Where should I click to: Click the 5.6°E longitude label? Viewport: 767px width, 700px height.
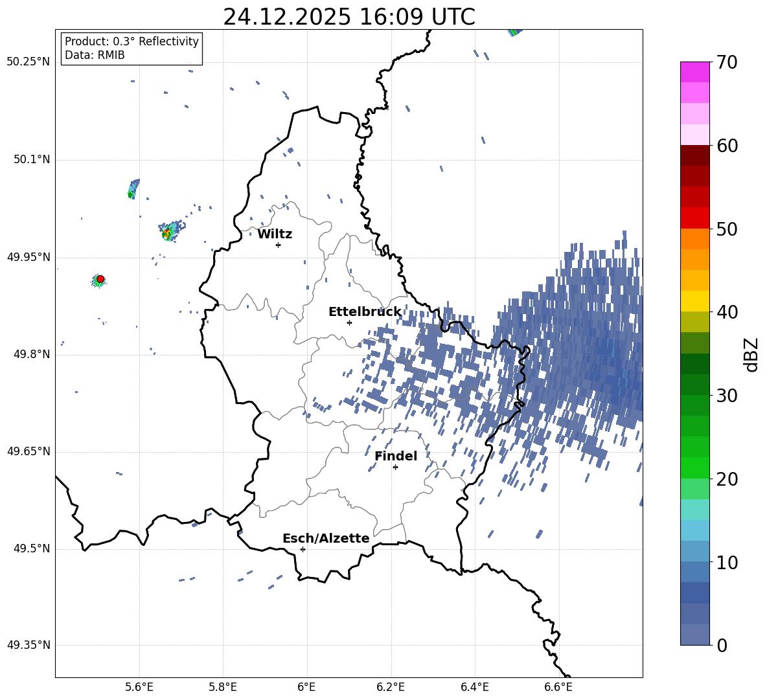[x=139, y=687]
